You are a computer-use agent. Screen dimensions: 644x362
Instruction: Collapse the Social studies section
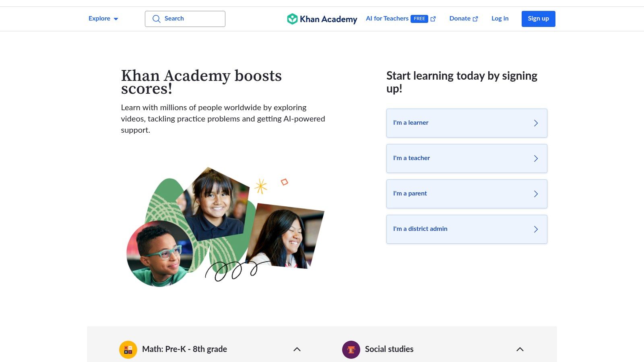click(520, 349)
